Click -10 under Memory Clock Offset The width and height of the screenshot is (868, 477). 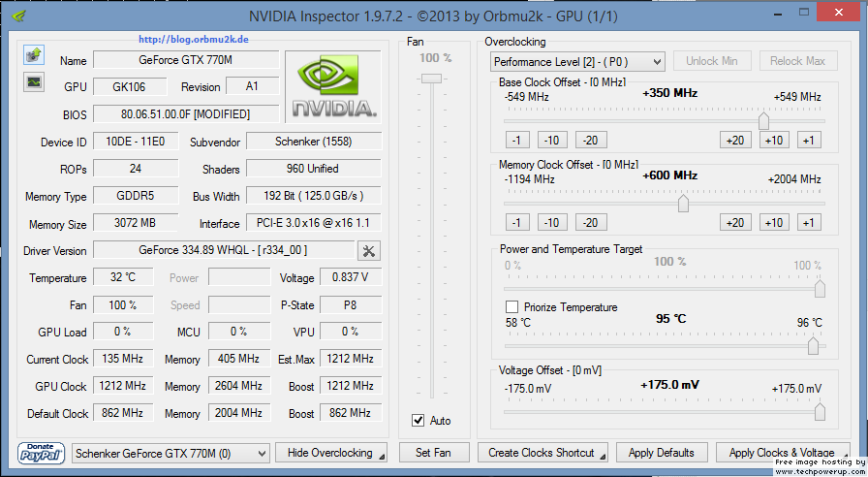point(552,223)
